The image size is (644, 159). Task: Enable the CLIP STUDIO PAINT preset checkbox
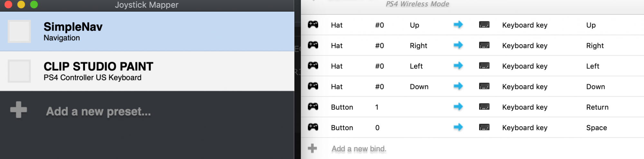click(19, 71)
